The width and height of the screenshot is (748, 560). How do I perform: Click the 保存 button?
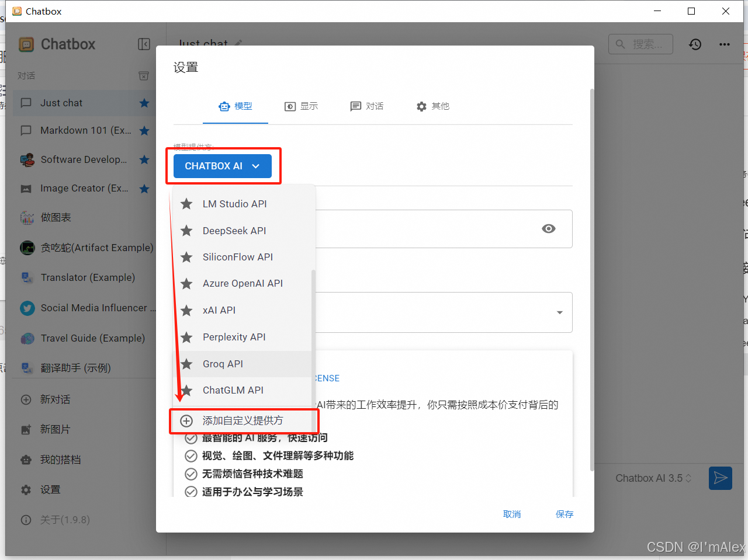[x=564, y=514]
